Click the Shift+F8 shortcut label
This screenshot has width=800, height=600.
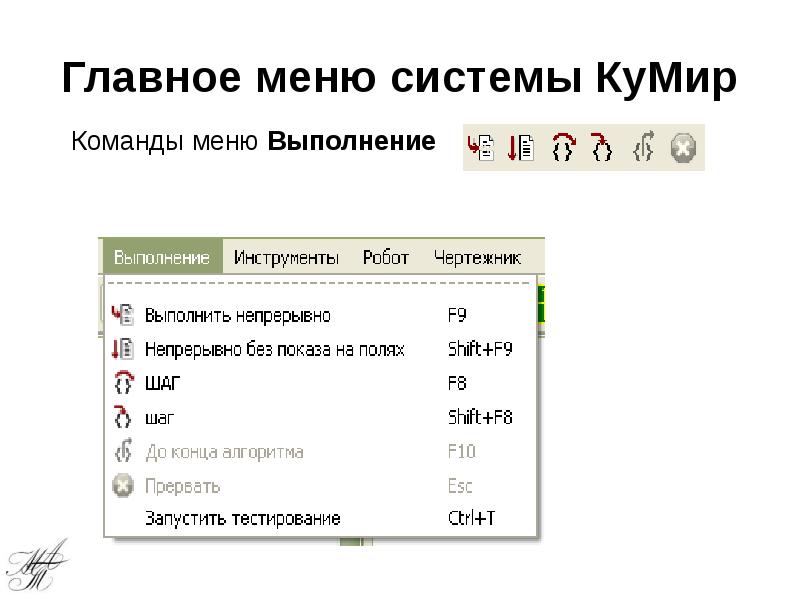pyautogui.click(x=480, y=417)
